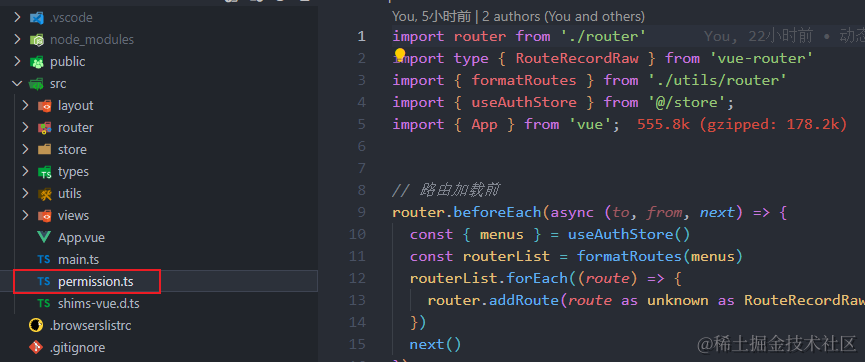
Task: Expand the views folder chevron
Action: pos(25,216)
